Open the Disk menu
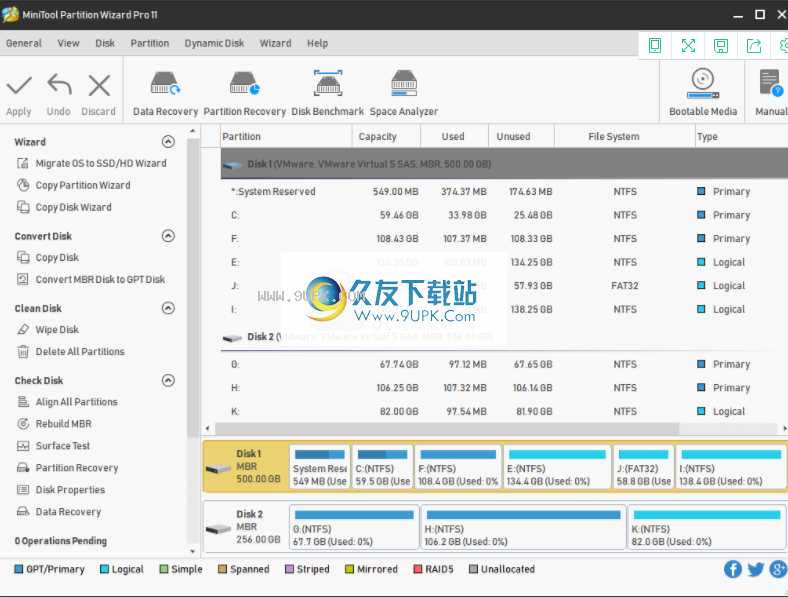Image resolution: width=788 pixels, height=598 pixels. [105, 43]
